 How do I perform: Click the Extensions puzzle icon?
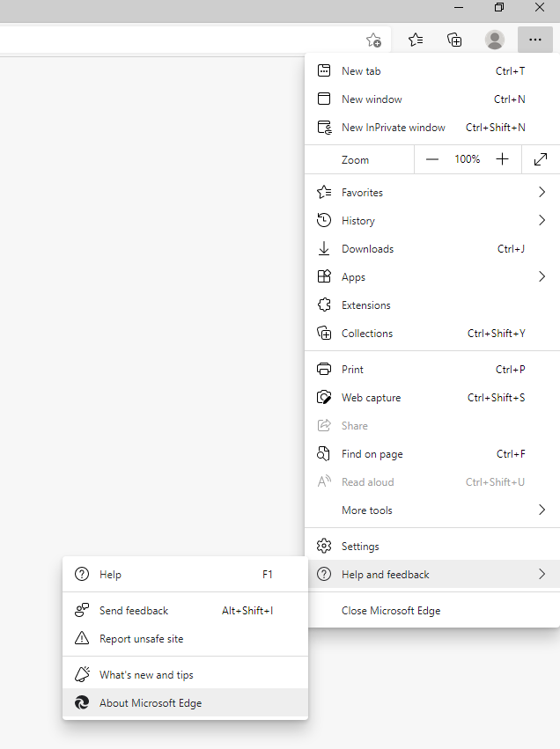(x=324, y=305)
